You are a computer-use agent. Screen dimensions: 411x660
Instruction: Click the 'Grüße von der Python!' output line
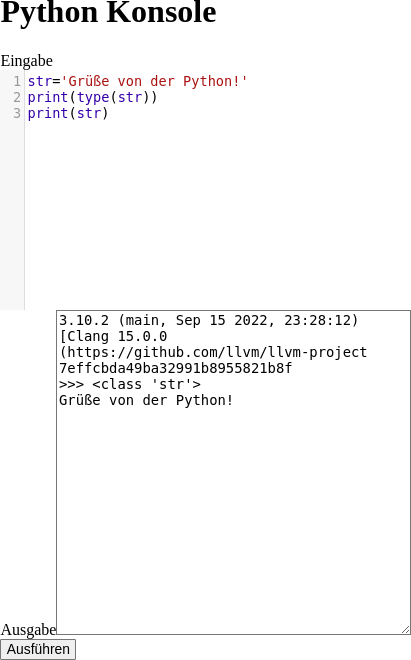click(x=146, y=400)
